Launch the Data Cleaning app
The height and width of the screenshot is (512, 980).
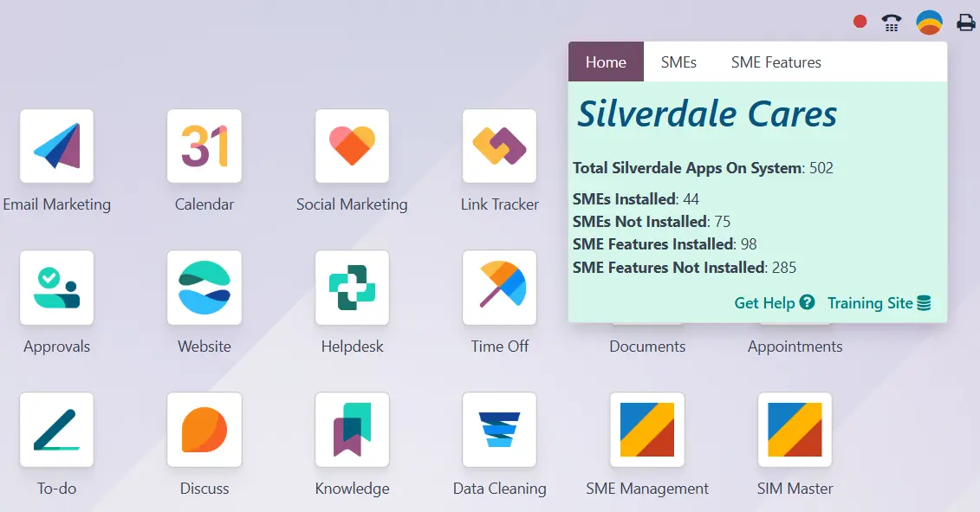(499, 430)
